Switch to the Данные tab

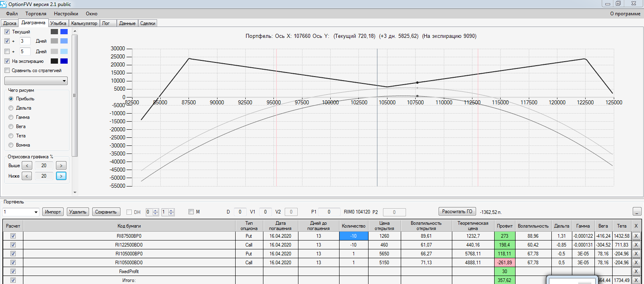127,23
